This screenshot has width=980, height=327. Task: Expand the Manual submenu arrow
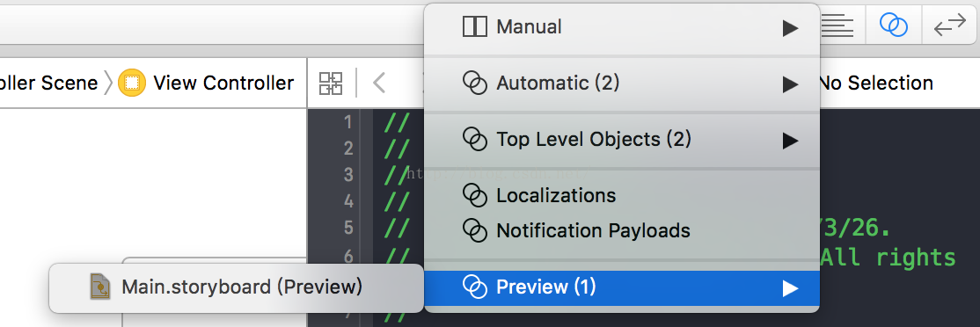pyautogui.click(x=790, y=28)
